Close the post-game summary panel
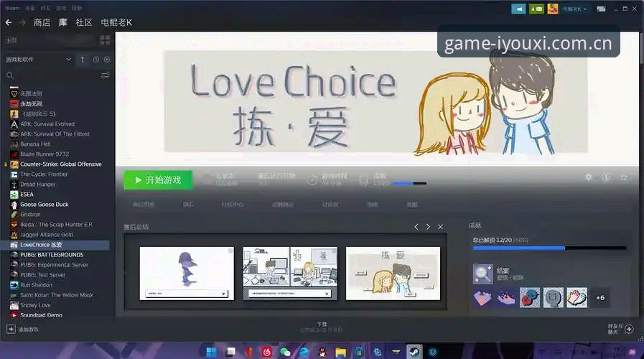Viewport: 644px width, 359px height. (x=440, y=227)
